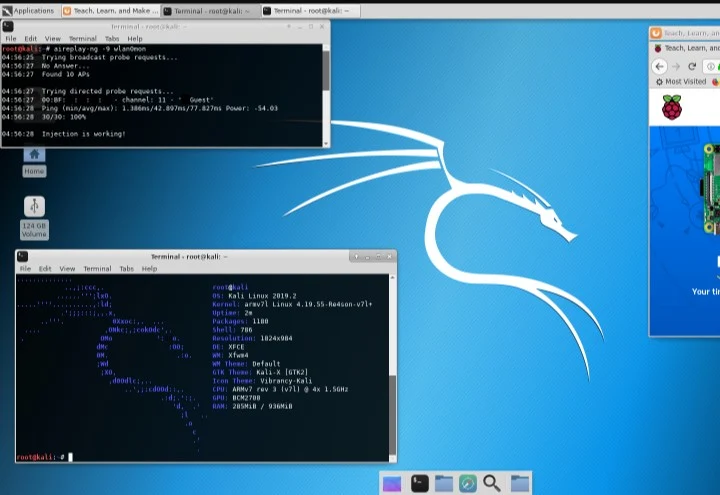Click the 'Kali-X [GTK2]' theme value
Viewport: 720px width, 495px height.
pos(282,372)
